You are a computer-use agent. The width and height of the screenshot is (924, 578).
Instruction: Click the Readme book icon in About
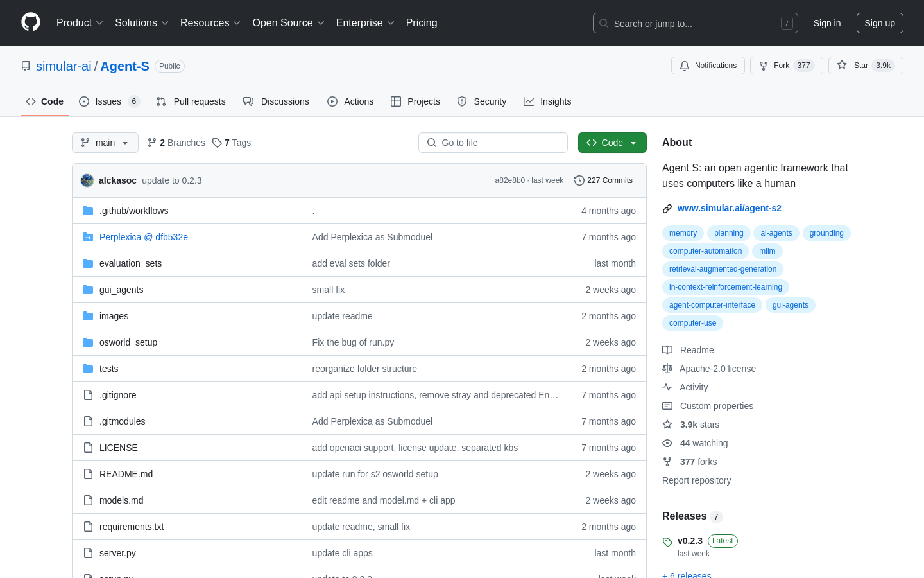[x=667, y=350]
